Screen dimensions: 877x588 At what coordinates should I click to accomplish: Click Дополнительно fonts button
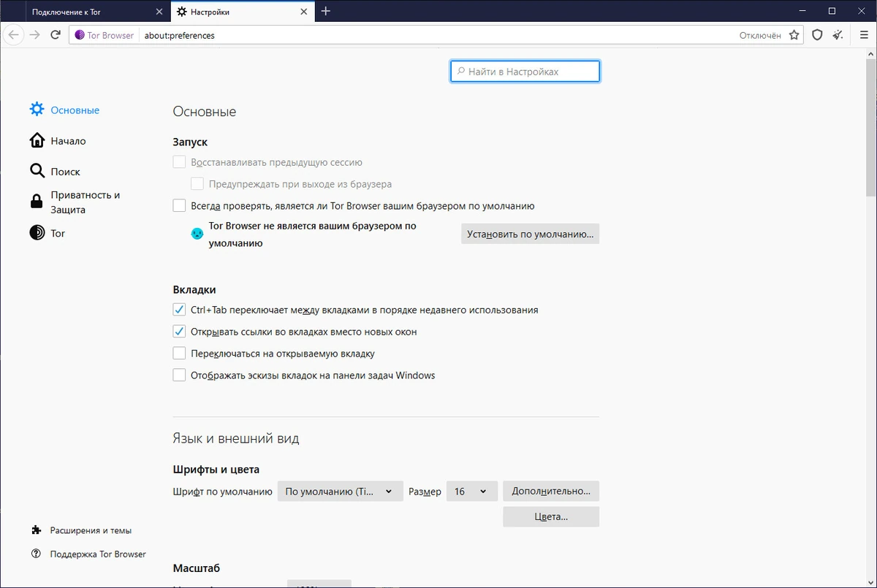[551, 491]
